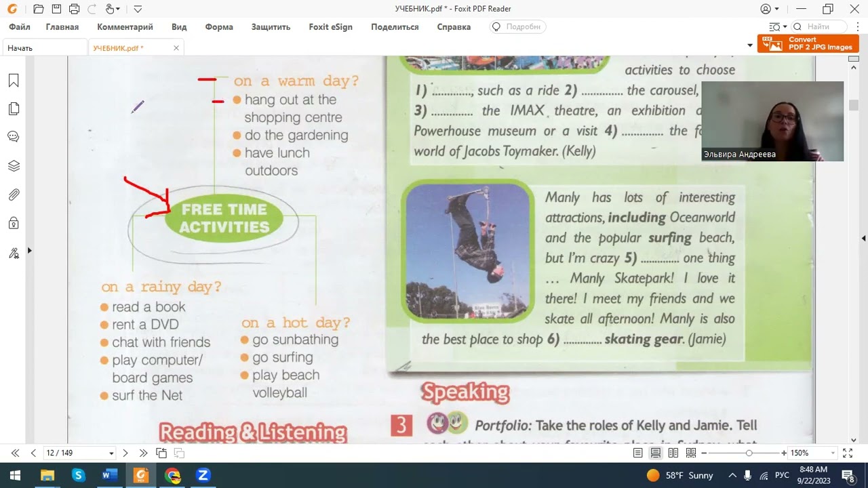This screenshot has width=868, height=488.
Task: Click the previous view icon in status bar
Action: pos(161,453)
